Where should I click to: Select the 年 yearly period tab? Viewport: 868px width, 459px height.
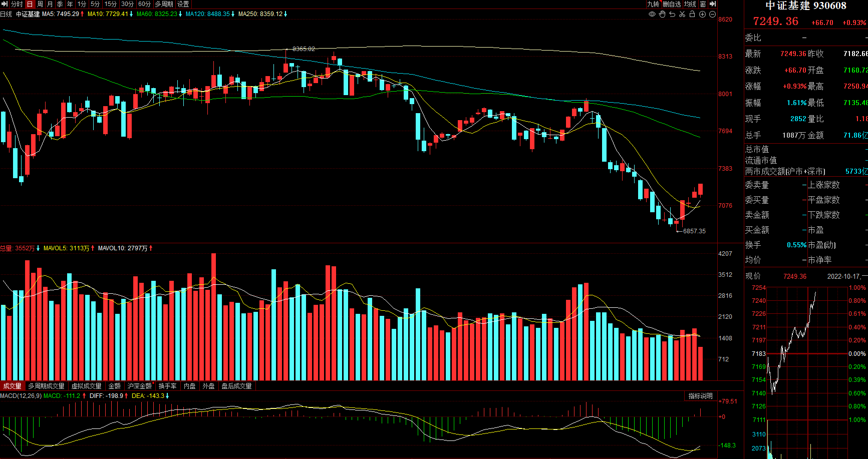70,4
